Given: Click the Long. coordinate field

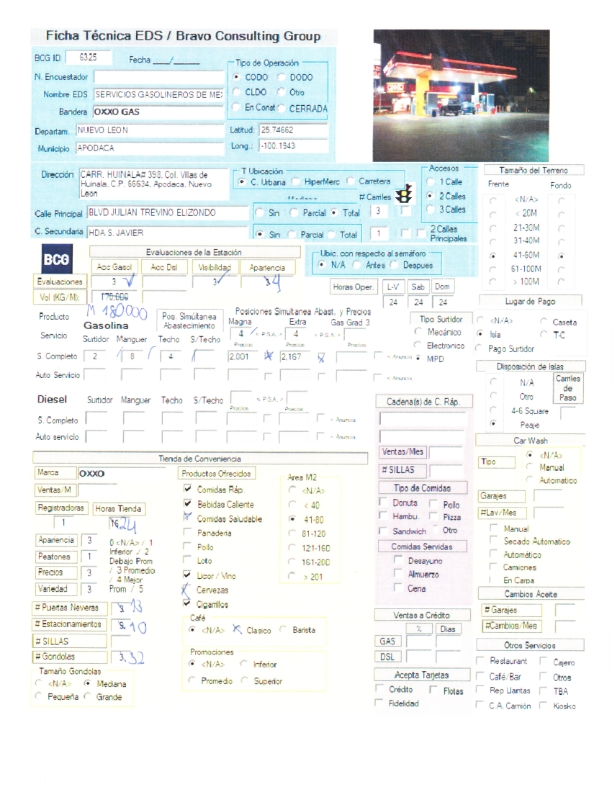Looking at the screenshot, I should (293, 146).
